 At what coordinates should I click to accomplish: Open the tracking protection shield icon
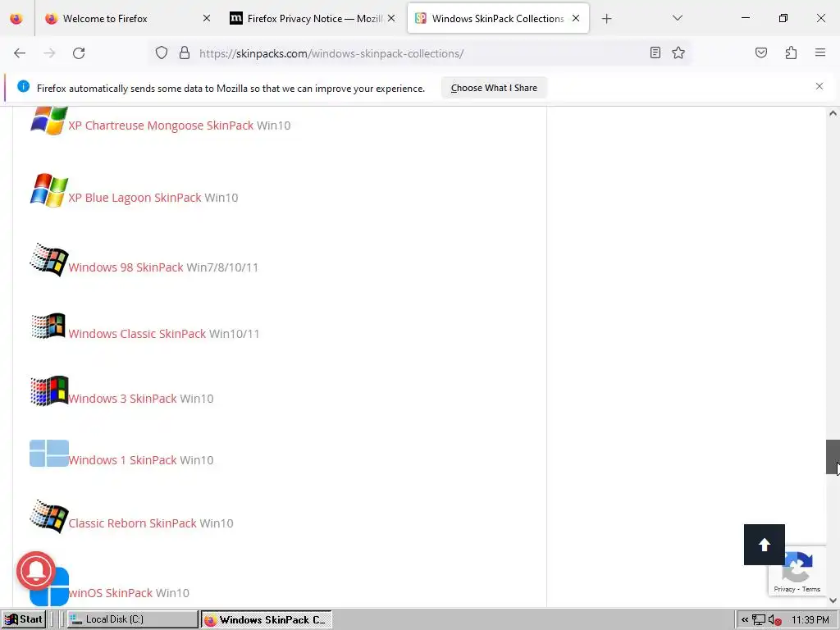162,53
